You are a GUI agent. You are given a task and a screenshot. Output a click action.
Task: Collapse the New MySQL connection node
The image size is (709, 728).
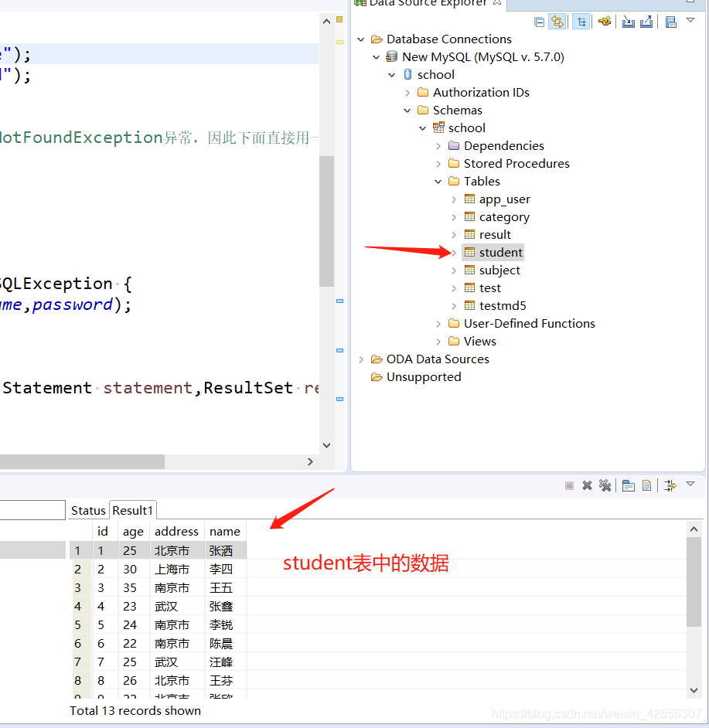pyautogui.click(x=377, y=57)
